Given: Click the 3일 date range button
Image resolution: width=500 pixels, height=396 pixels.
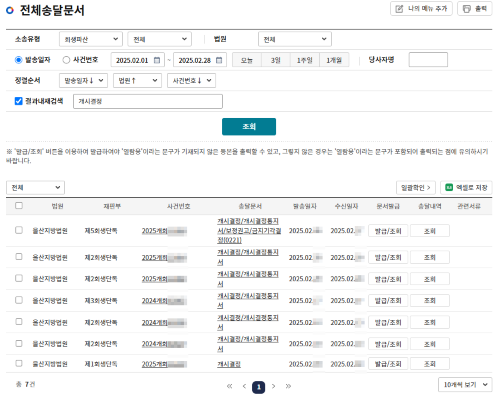Looking at the screenshot, I should [276, 60].
